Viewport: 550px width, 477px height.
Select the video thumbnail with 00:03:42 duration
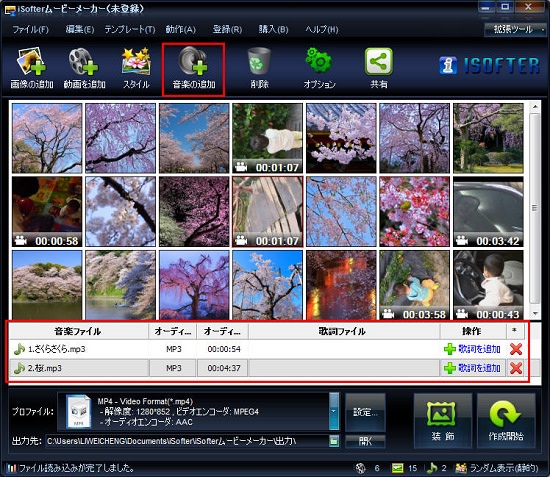488,211
